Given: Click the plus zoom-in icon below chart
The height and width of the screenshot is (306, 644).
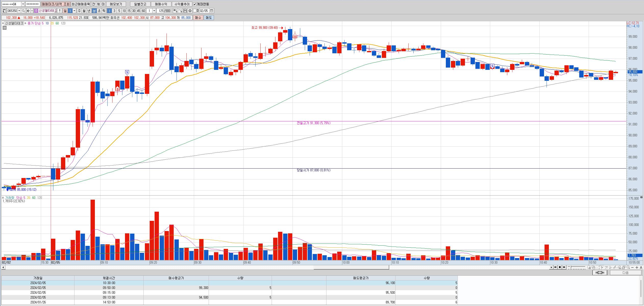Looking at the screenshot, I should click(637, 267).
